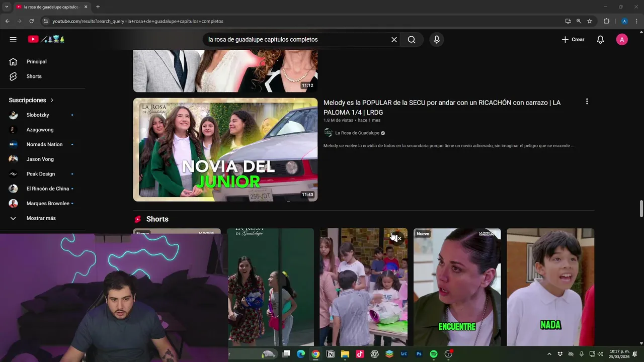Viewport: 644px width, 362px height.
Task: Unmute the hovered Short with the speaker icon
Action: pyautogui.click(x=396, y=238)
